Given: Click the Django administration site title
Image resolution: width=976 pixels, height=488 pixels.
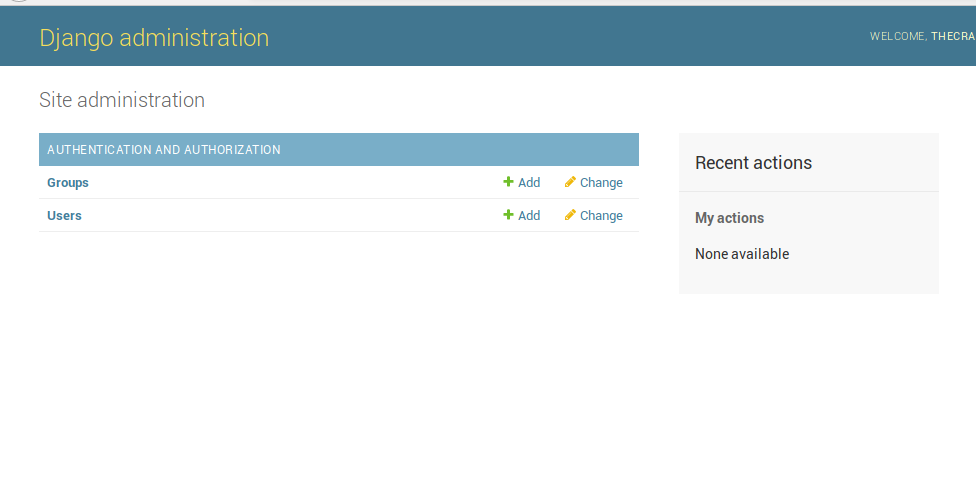Looking at the screenshot, I should point(154,37).
